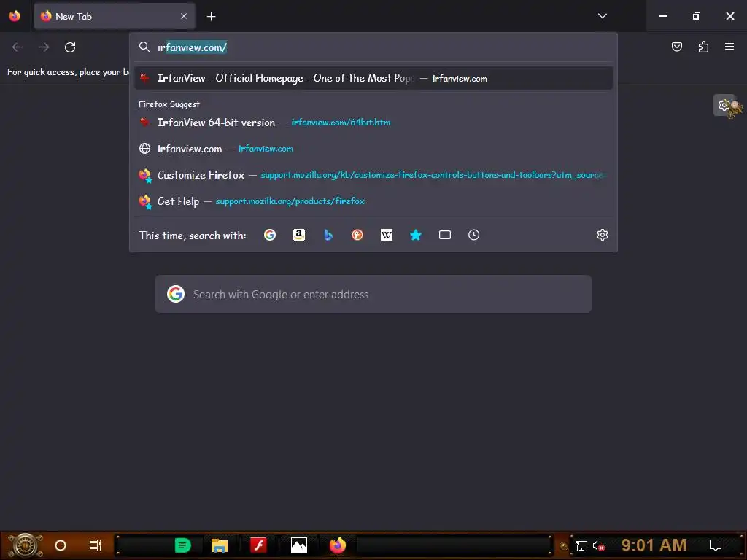
Task: Open the Extensions puzzle icon
Action: [703, 47]
